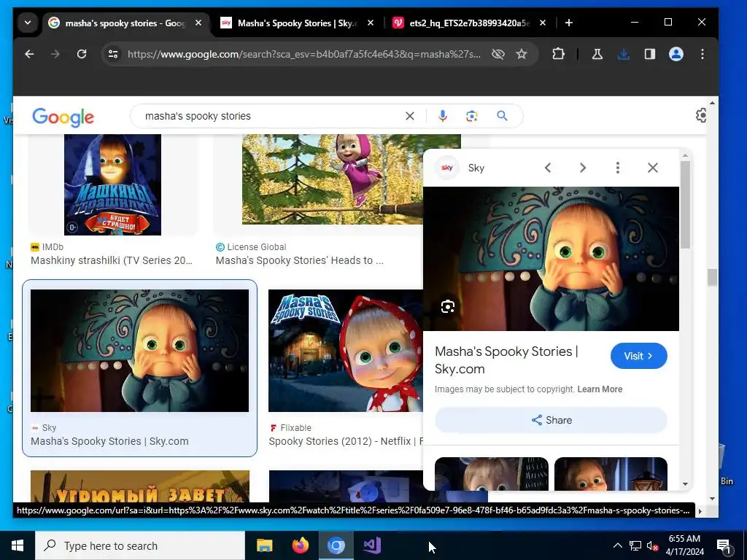This screenshot has width=747, height=560.
Task: Clear the search query with X
Action: 410,116
